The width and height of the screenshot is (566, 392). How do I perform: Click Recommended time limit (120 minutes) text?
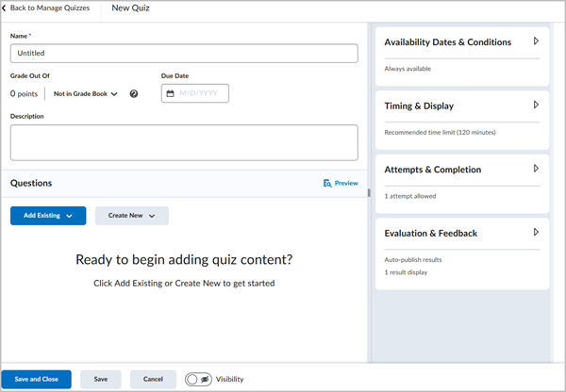click(x=440, y=132)
